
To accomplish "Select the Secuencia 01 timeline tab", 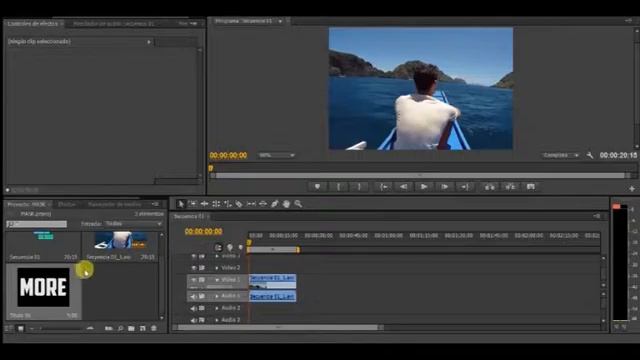I will (x=189, y=216).
